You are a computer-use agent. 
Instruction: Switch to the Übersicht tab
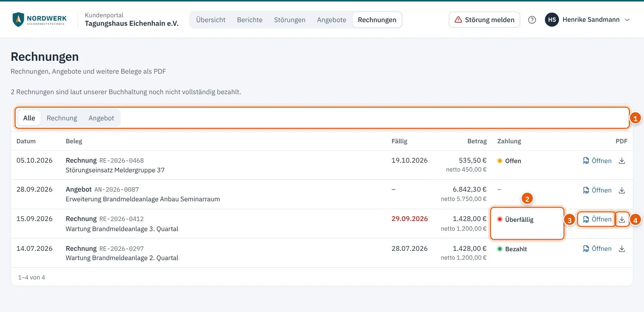pyautogui.click(x=211, y=20)
